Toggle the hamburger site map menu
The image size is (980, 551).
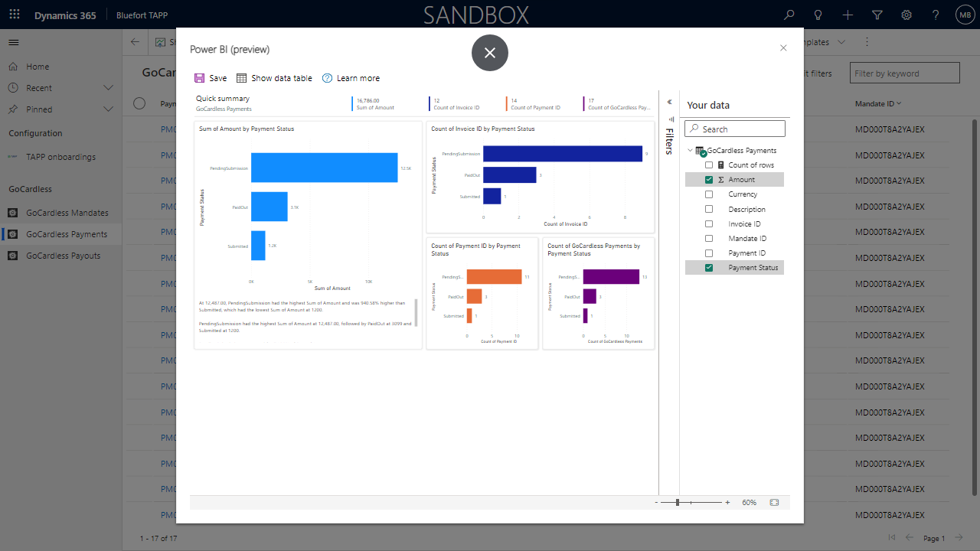coord(14,42)
